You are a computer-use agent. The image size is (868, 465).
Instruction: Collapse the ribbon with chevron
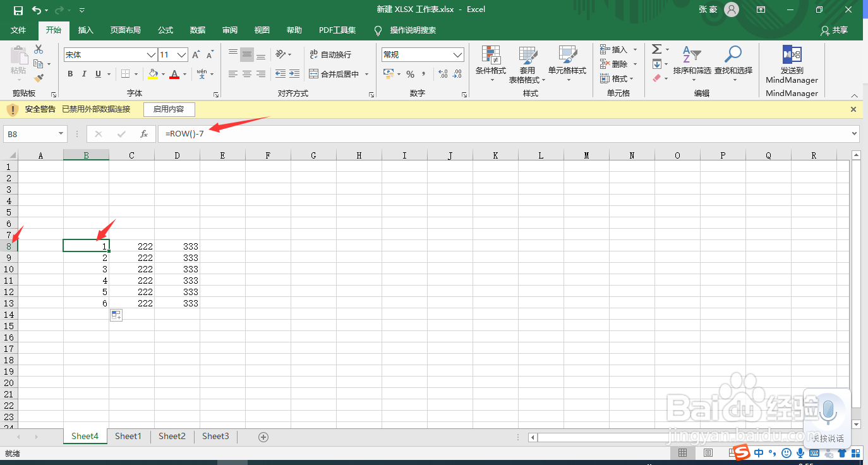click(854, 95)
